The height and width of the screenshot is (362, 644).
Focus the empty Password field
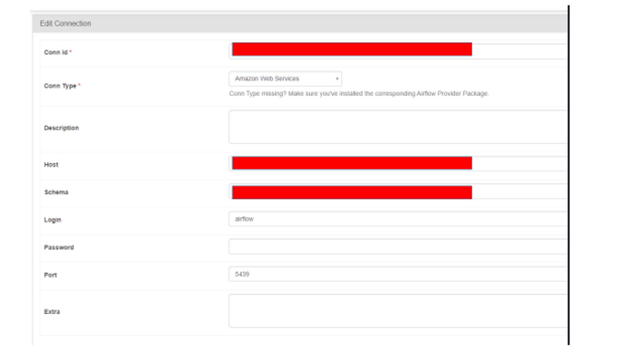coord(398,247)
